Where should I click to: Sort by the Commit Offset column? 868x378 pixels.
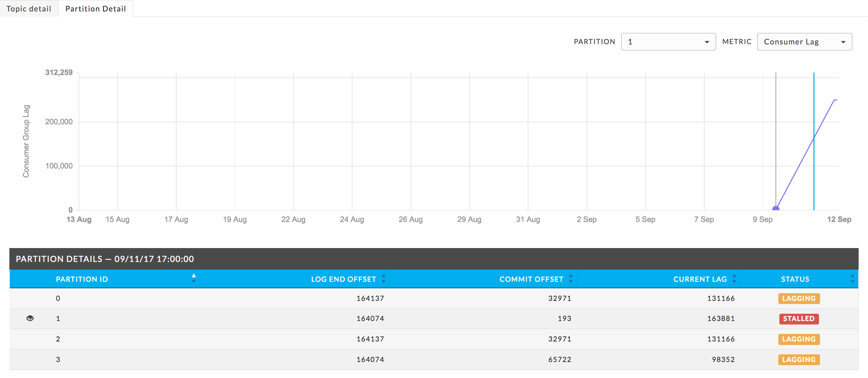click(x=483, y=279)
